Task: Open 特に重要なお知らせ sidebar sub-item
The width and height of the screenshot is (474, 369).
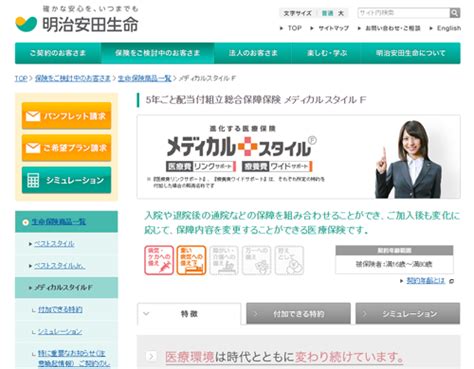Action: (x=74, y=358)
